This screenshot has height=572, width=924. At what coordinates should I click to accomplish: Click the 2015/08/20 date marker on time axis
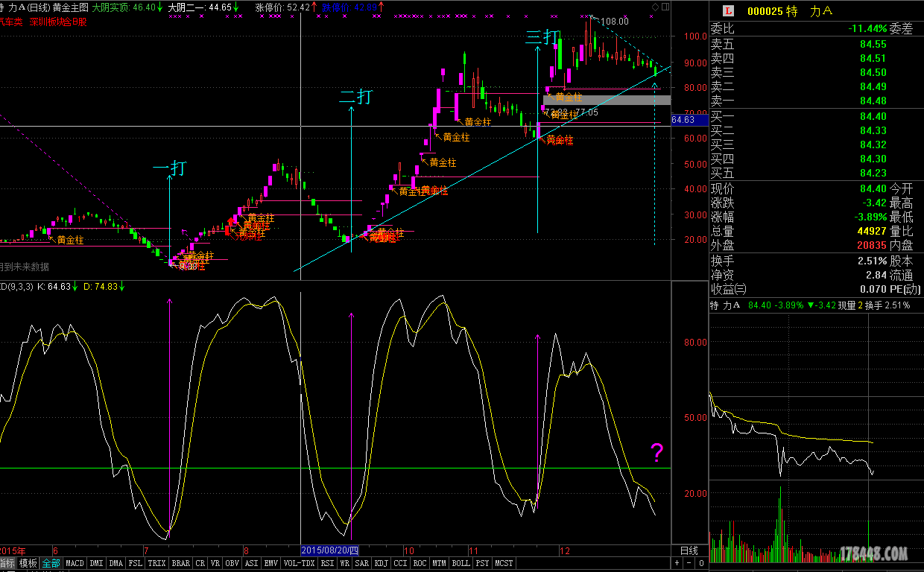tap(330, 550)
